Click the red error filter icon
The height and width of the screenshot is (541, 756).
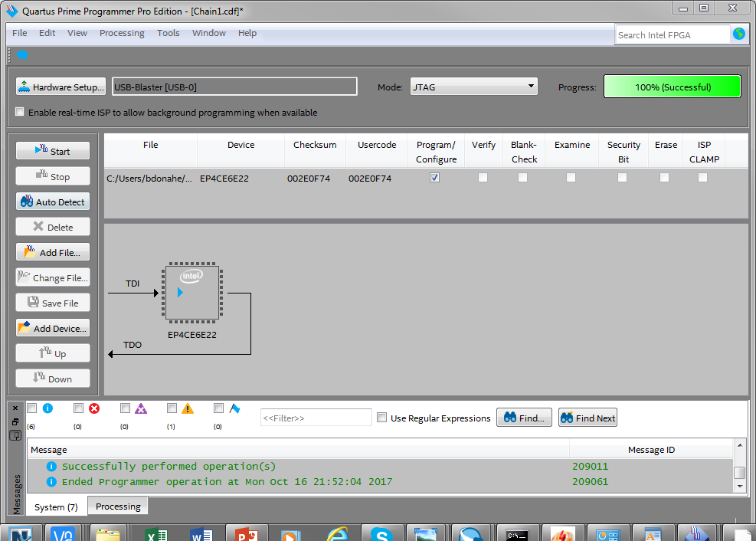[94, 408]
